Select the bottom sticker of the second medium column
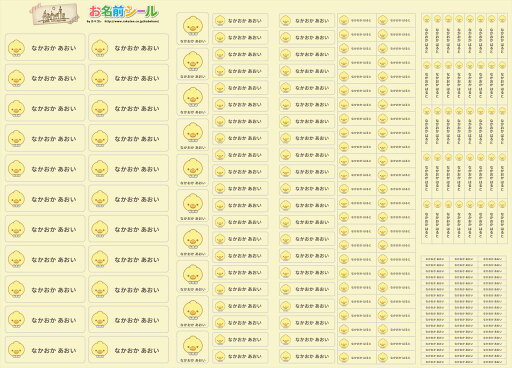The height and width of the screenshot is (368, 512). point(307,356)
